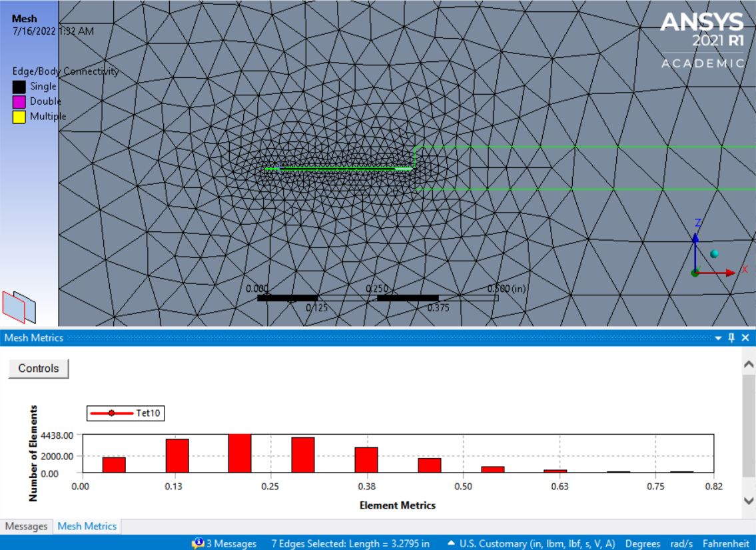Click the '7 Edges Selected' status text

click(x=350, y=544)
